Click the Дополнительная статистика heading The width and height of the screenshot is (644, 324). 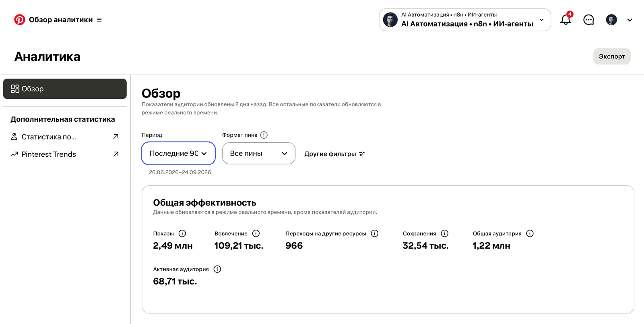click(63, 119)
